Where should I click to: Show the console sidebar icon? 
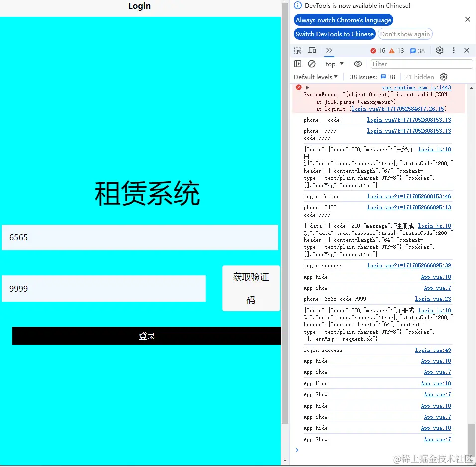point(298,64)
